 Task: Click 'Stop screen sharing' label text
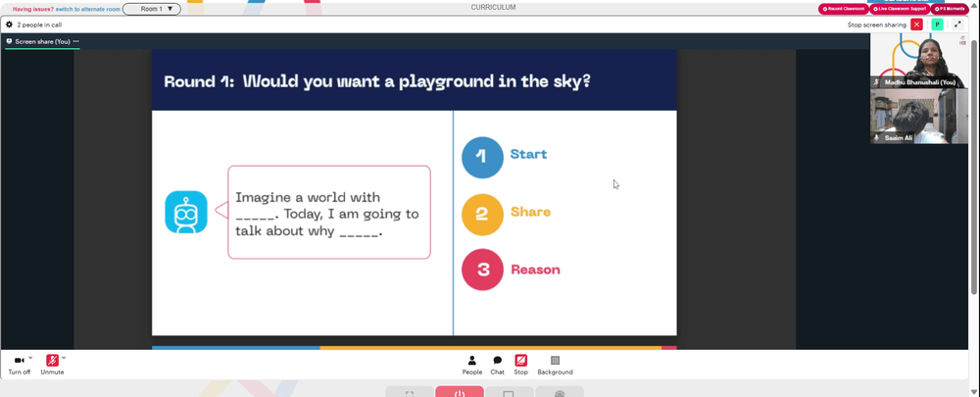click(877, 25)
